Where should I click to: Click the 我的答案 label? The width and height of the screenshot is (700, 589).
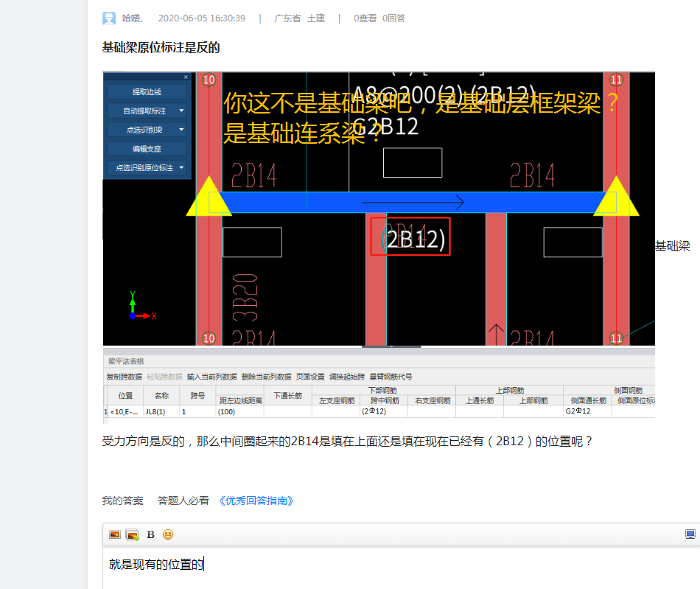click(x=123, y=501)
